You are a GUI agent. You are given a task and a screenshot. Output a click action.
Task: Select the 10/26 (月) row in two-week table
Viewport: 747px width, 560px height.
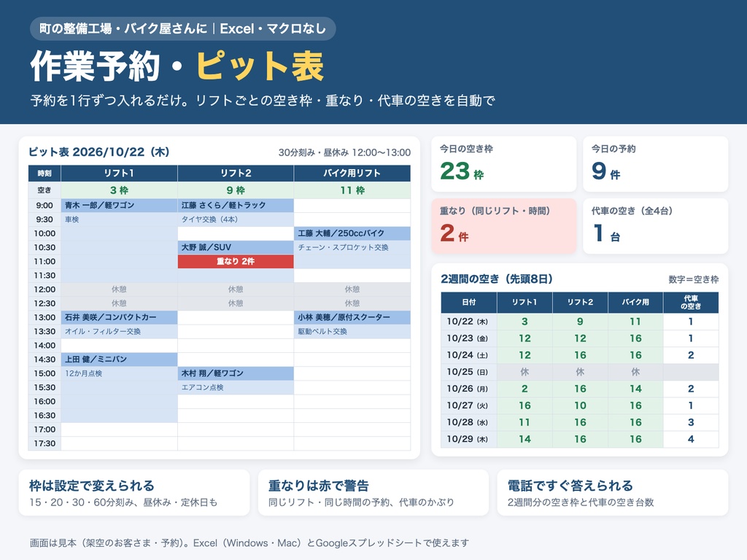click(x=580, y=389)
